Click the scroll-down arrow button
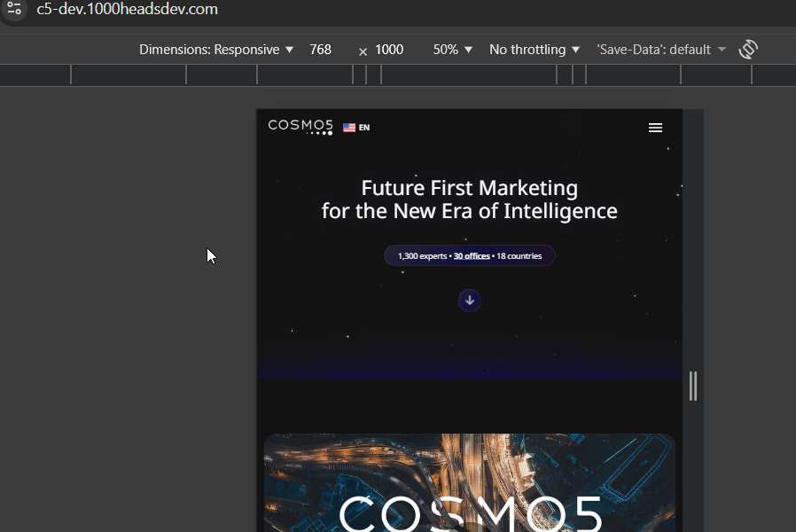Screen dimensions: 796x532 [470, 301]
